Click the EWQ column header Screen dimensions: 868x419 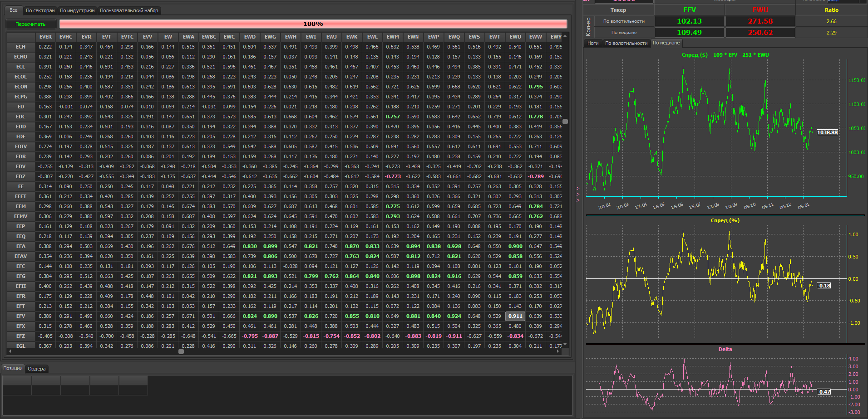(454, 37)
